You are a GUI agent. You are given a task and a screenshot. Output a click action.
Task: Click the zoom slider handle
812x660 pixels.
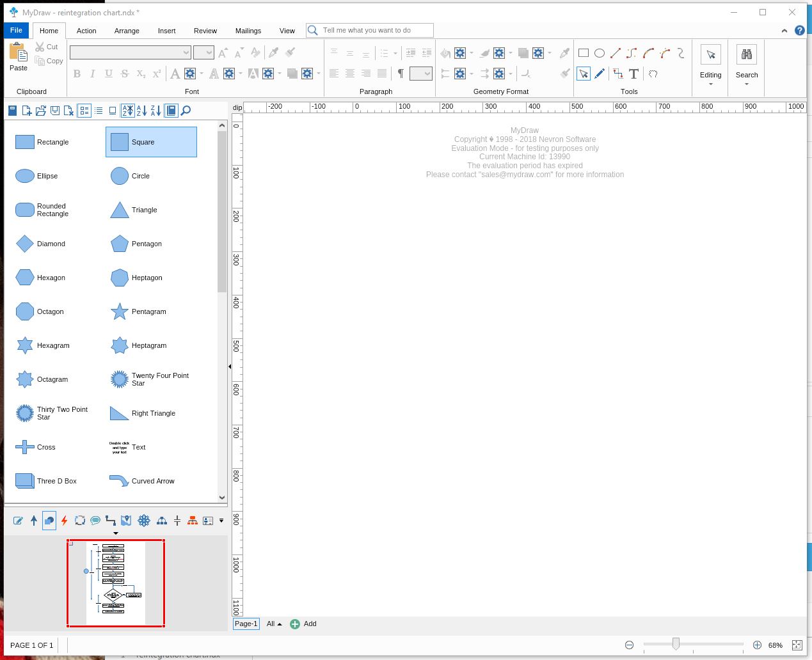[x=676, y=645]
